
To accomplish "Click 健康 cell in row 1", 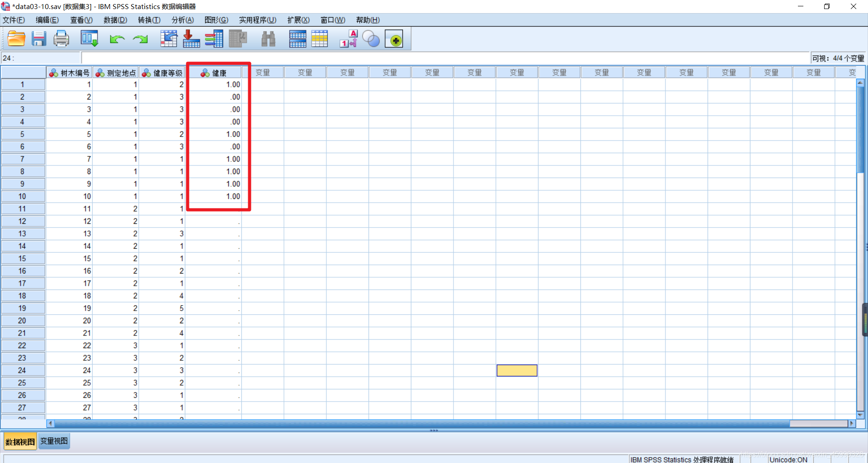I will point(214,85).
